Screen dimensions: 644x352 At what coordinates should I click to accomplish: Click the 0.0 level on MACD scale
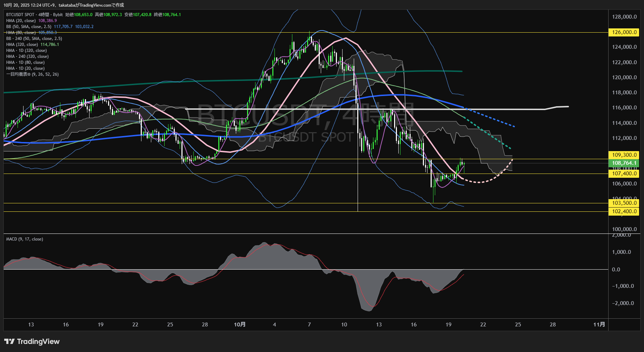616,270
